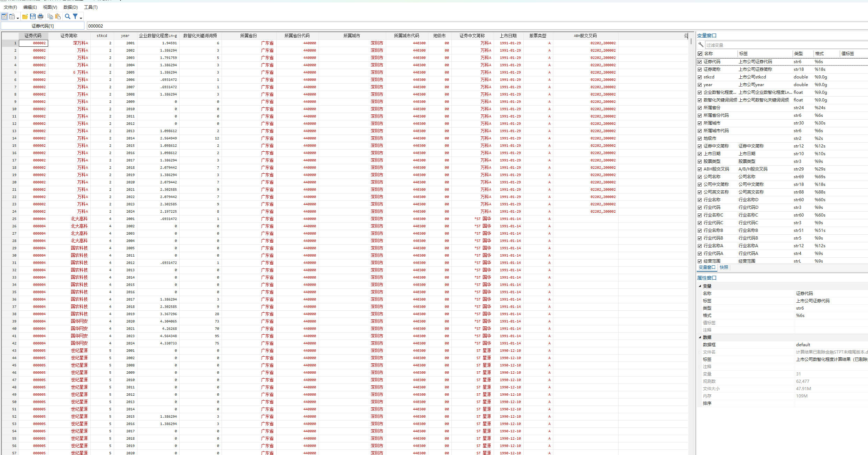Collapse the 变量 section in properties window

[700, 286]
